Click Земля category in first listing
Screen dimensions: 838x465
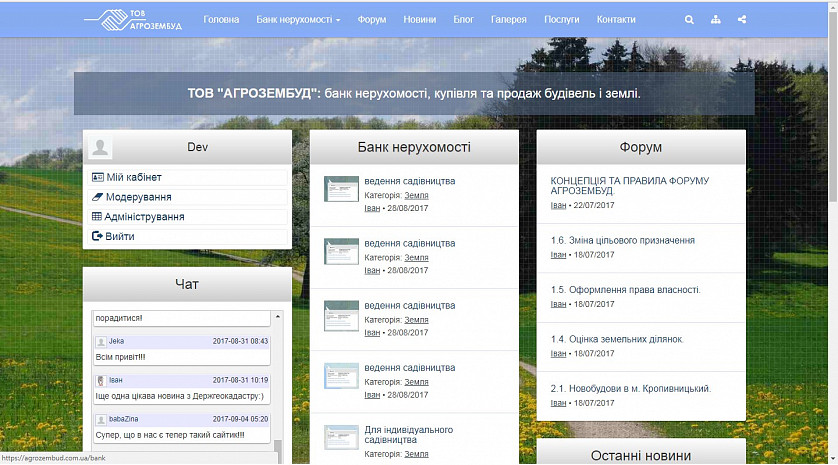point(416,196)
